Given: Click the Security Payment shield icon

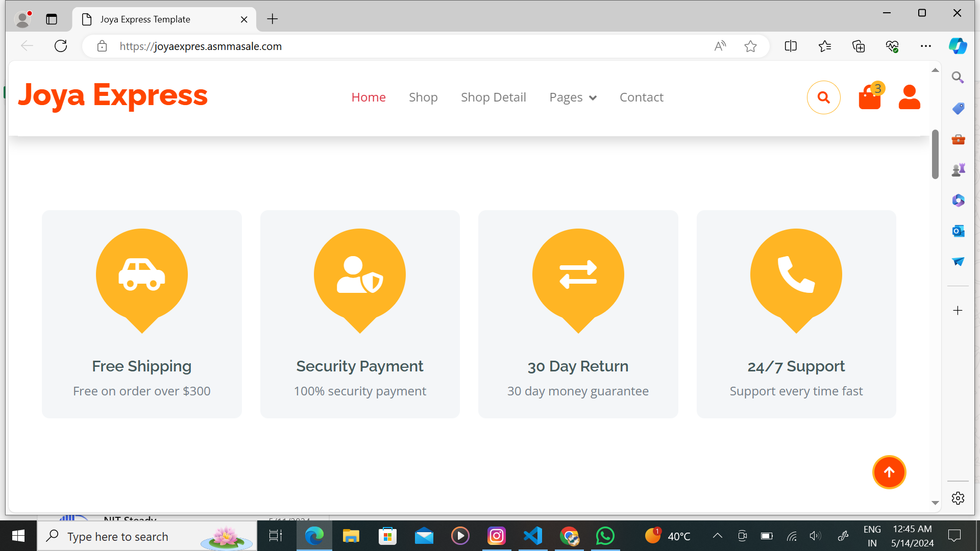Looking at the screenshot, I should (x=360, y=275).
